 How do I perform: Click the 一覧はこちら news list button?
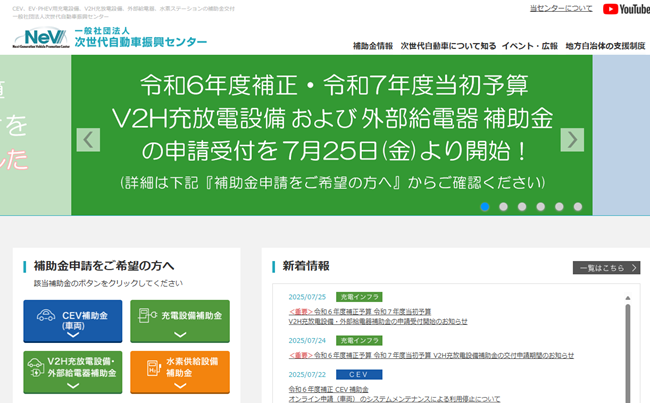[606, 268]
